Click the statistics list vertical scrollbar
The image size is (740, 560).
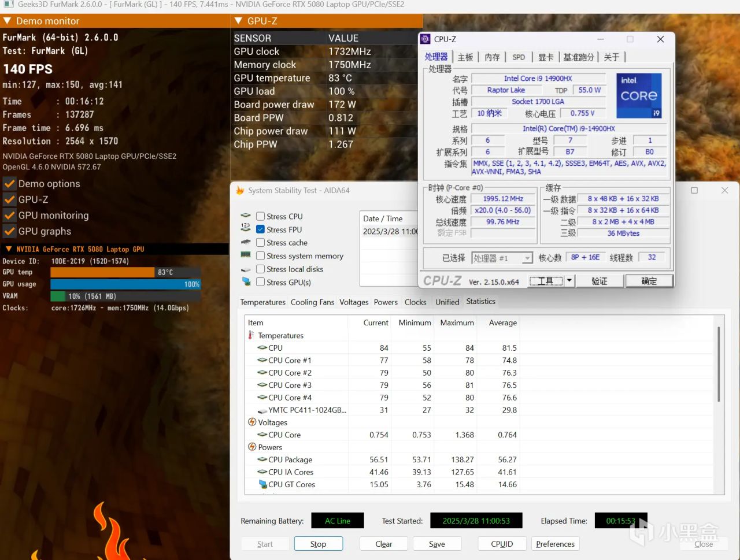pyautogui.click(x=719, y=364)
